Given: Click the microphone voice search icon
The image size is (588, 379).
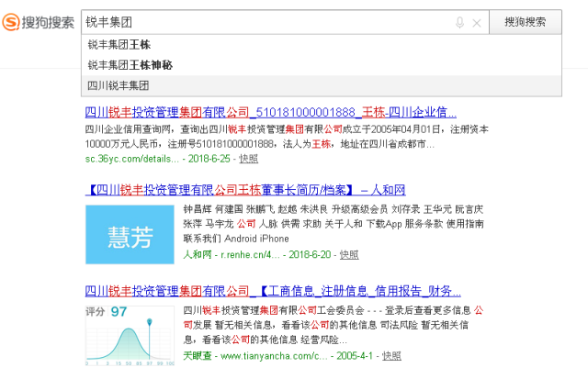Looking at the screenshot, I should pos(459,22).
